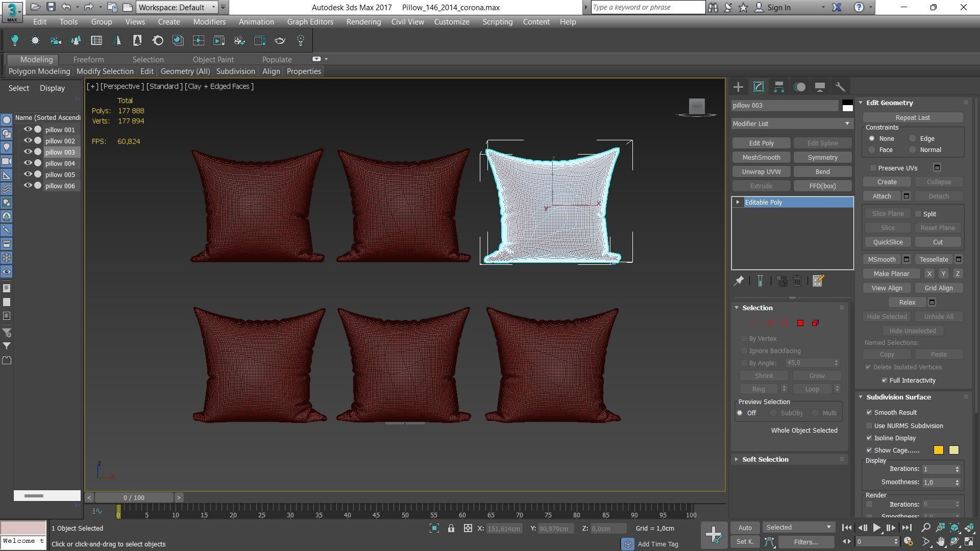This screenshot has height=551, width=980.
Task: Expand the Soft Selection rollout
Action: tap(765, 459)
